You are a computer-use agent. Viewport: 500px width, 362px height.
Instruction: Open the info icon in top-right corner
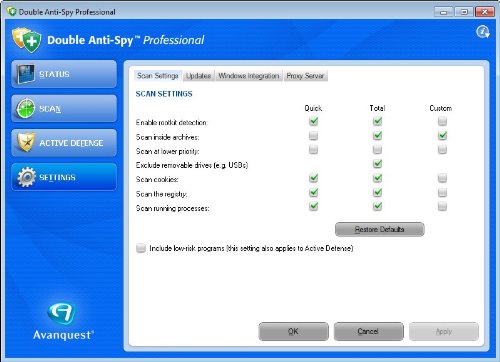[x=483, y=32]
